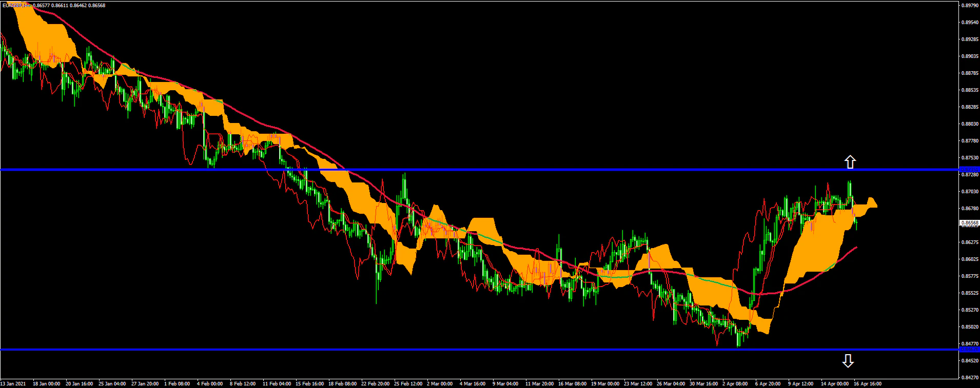The image size is (980, 388).
Task: Click the 0.88035 price axis label
Action: [969, 124]
